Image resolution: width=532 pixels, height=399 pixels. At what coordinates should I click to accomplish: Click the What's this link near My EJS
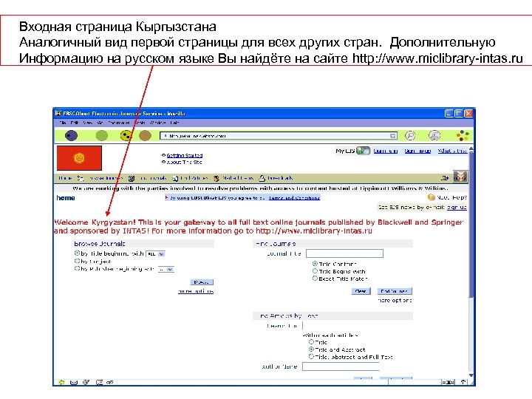[452, 151]
